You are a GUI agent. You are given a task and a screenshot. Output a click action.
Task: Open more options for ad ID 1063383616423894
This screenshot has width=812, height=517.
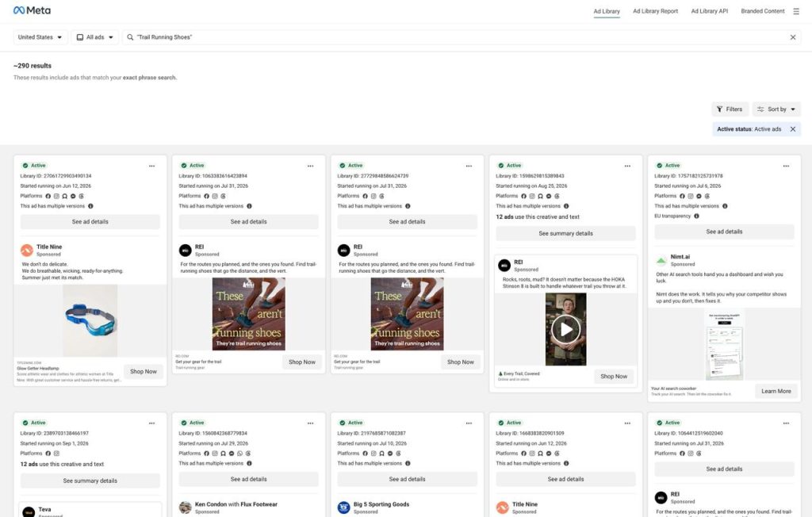coord(310,167)
